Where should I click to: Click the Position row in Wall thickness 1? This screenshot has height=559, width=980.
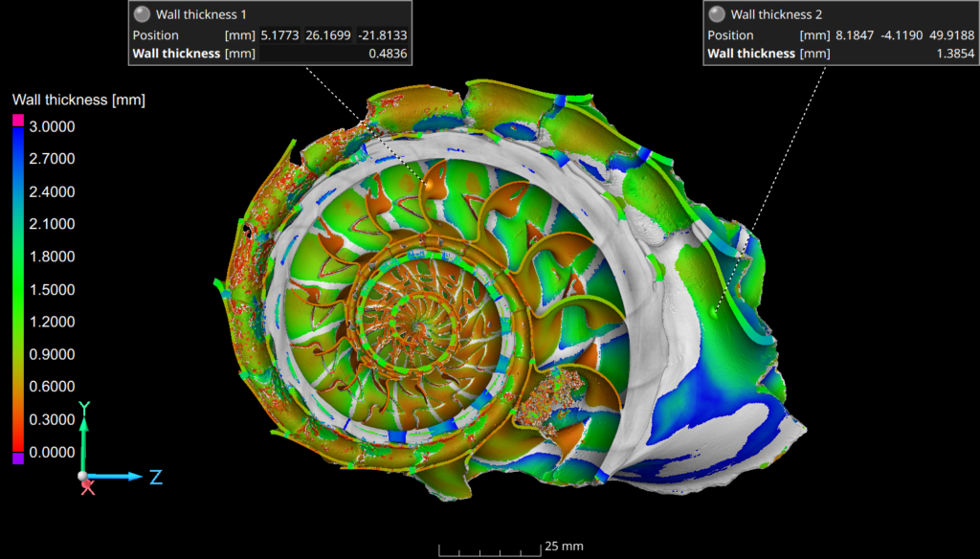tap(155, 35)
